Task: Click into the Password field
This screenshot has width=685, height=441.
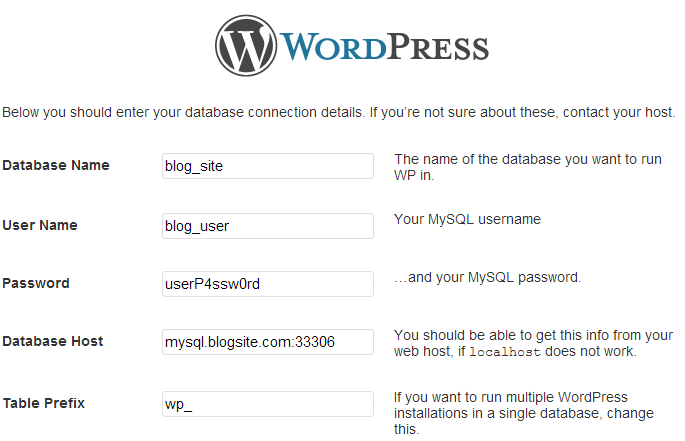Action: coord(268,284)
